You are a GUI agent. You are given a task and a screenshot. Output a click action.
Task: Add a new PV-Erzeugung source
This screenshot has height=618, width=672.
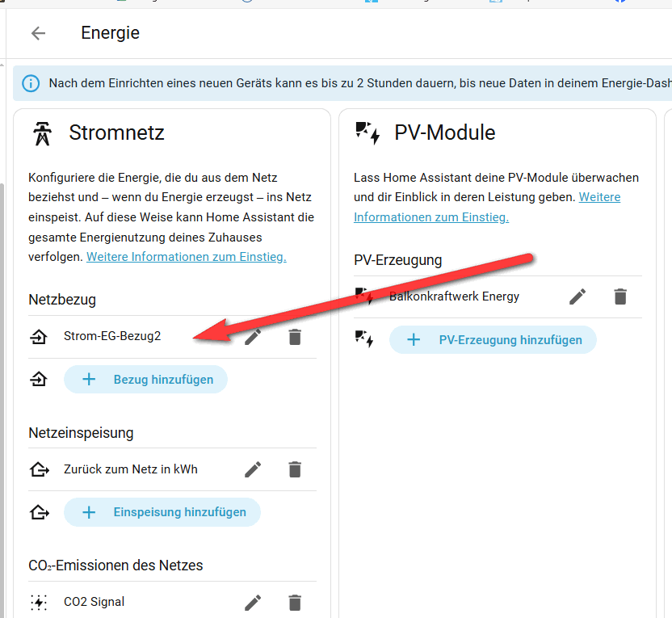tap(493, 340)
